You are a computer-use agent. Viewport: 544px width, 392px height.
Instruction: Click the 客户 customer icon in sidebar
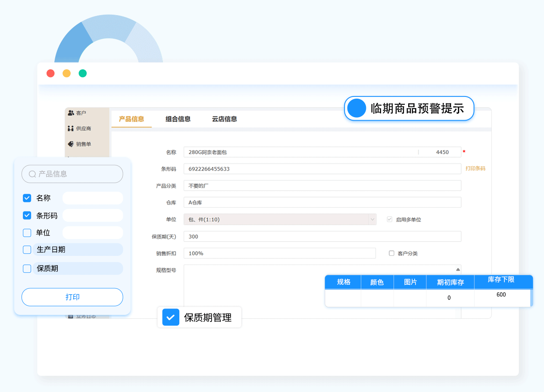point(71,113)
